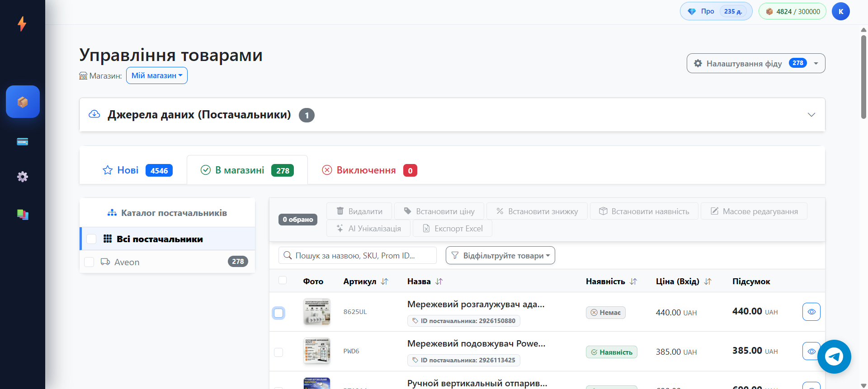Tick checkbox for product 8625UL
Screen dimensions: 868x389
278,313
